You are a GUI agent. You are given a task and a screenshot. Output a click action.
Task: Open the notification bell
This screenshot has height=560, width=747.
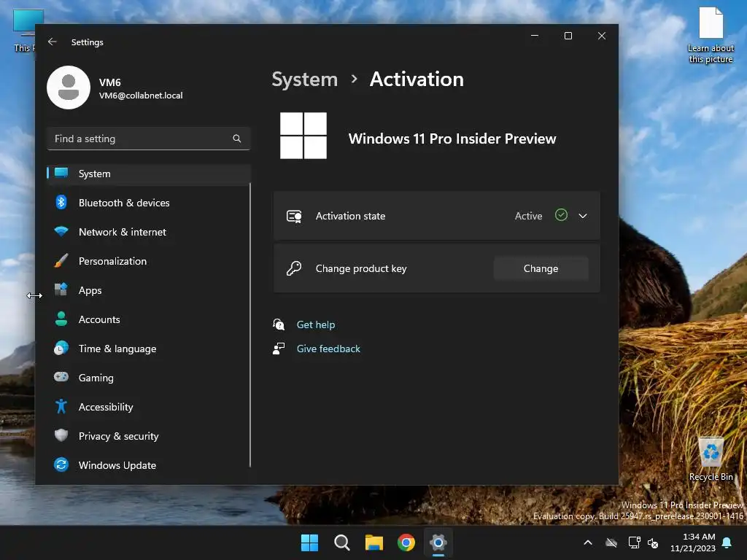727,542
